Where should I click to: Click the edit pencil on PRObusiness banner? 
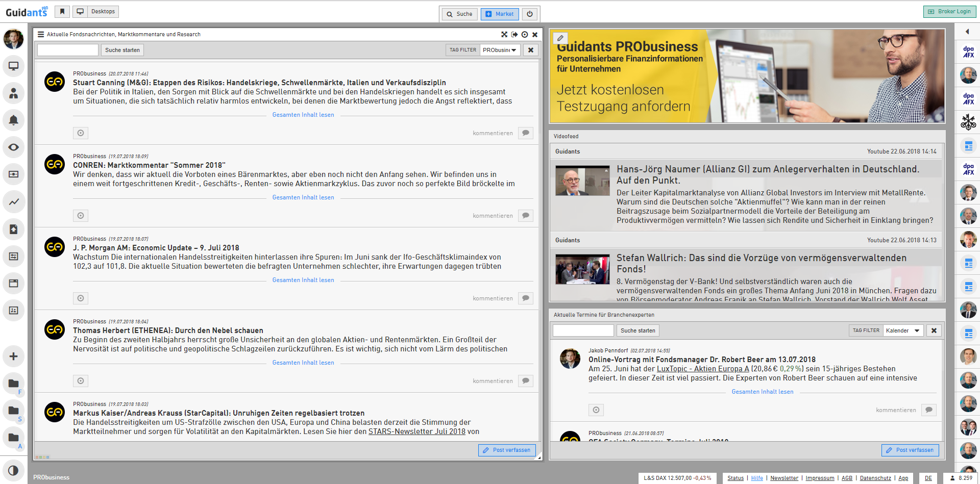pyautogui.click(x=560, y=38)
